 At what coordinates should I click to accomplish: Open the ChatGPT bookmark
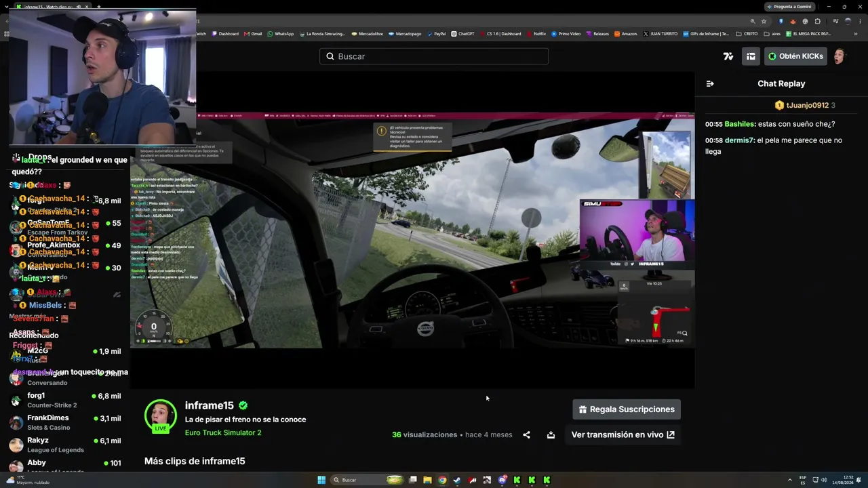(x=462, y=34)
